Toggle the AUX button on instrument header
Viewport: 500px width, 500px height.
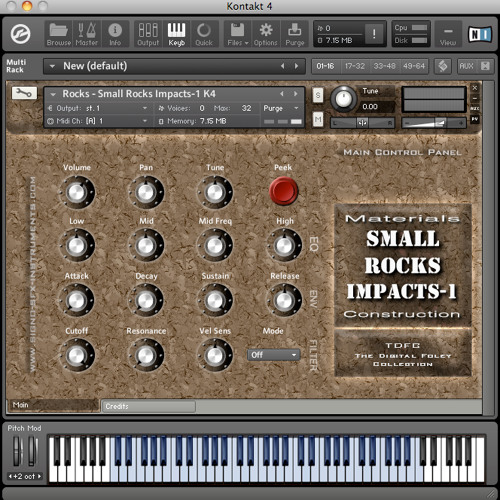(475, 109)
